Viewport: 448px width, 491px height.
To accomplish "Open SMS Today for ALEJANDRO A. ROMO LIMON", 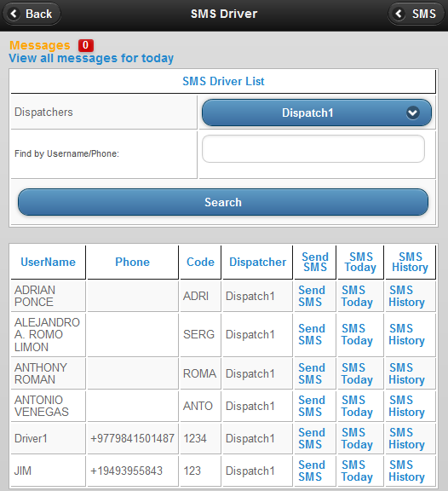I will (357, 335).
